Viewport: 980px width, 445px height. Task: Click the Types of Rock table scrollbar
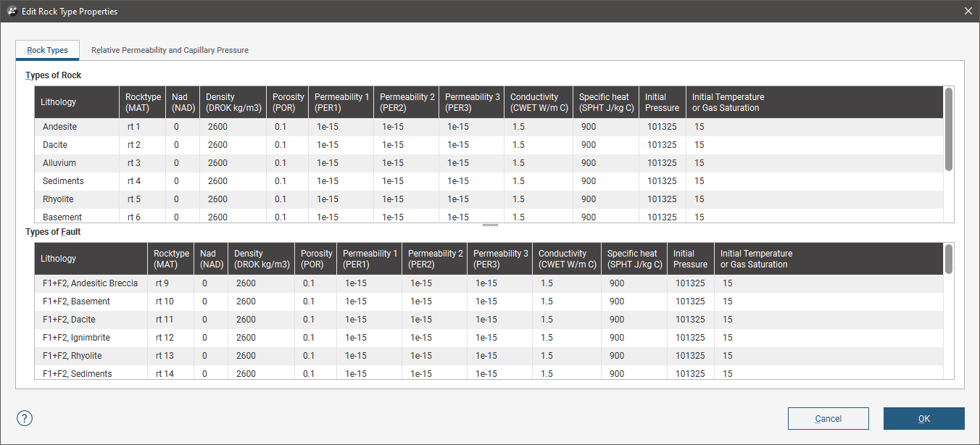coord(948,130)
